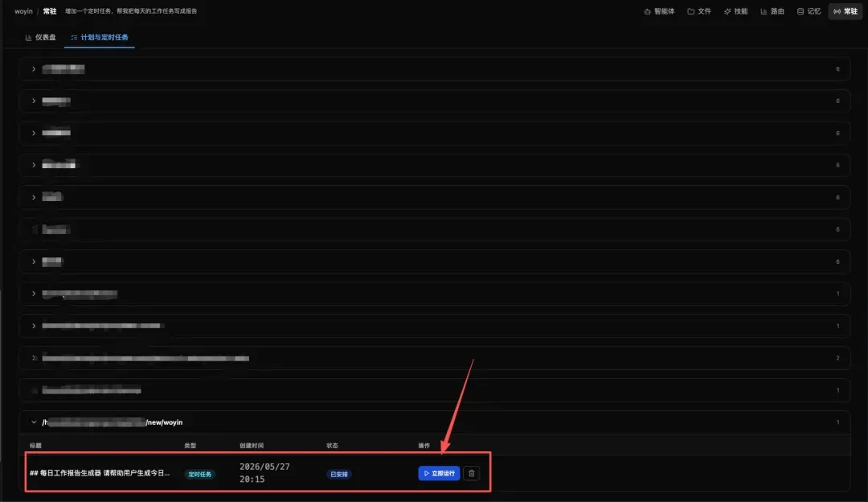Click the 已安排 status badge

(x=339, y=475)
